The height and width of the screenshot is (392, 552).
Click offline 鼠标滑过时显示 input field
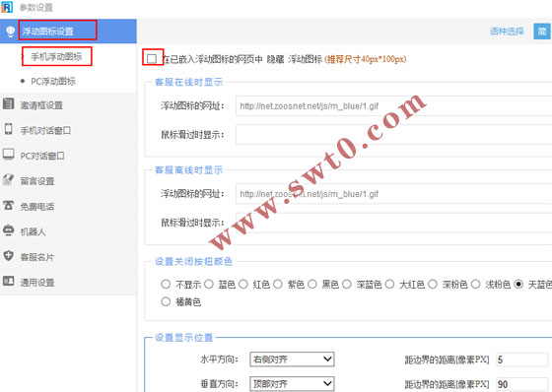pyautogui.click(x=393, y=223)
